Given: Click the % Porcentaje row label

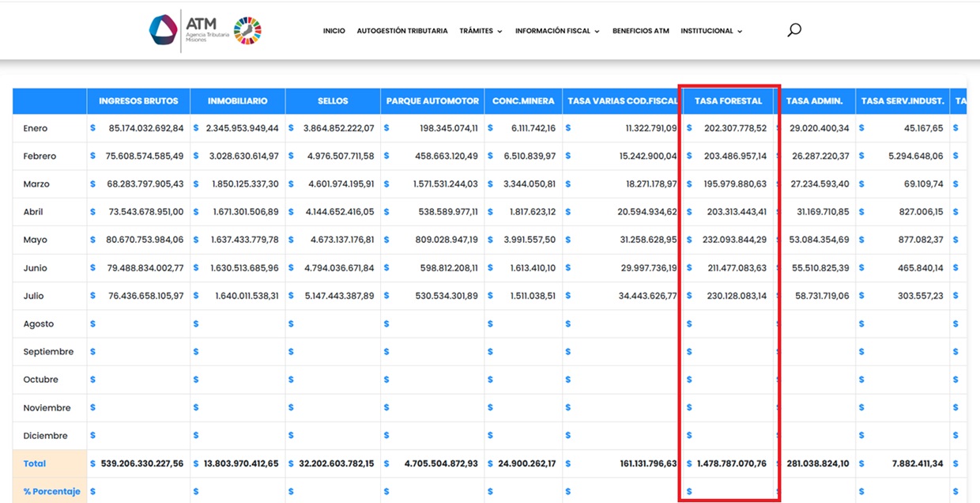Looking at the screenshot, I should pos(51,491).
